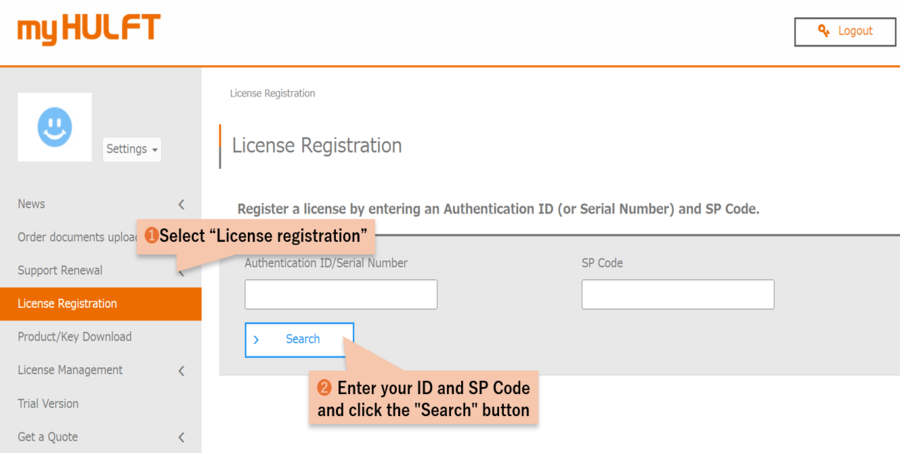Focus the Authentication ID/Serial Number field
The width and height of the screenshot is (900, 453).
(341, 295)
